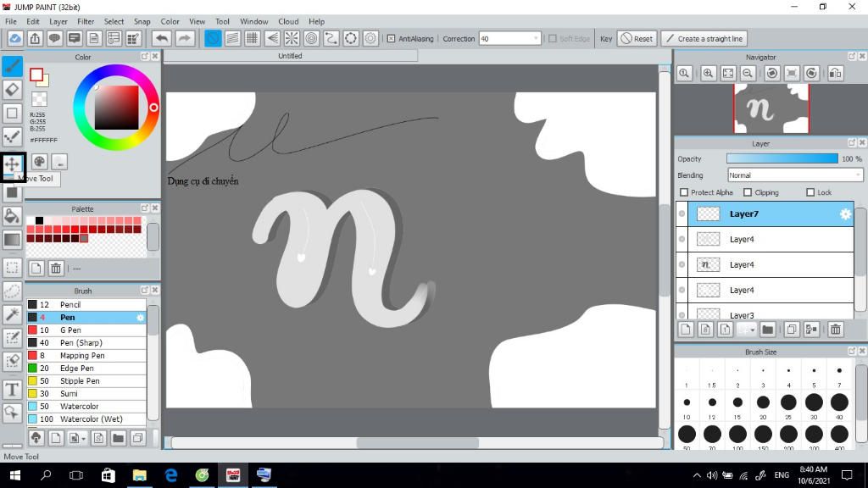Select the Lasso selection tool
The height and width of the screenshot is (488, 868).
[12, 291]
